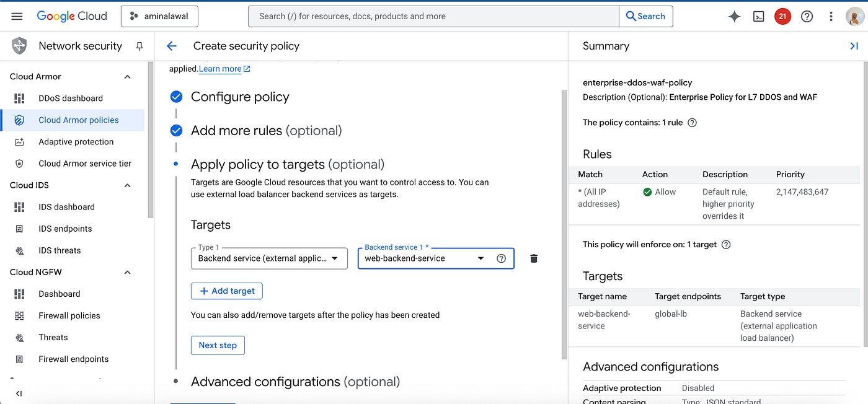
Task: Open notifications badge showing 21
Action: tap(782, 17)
